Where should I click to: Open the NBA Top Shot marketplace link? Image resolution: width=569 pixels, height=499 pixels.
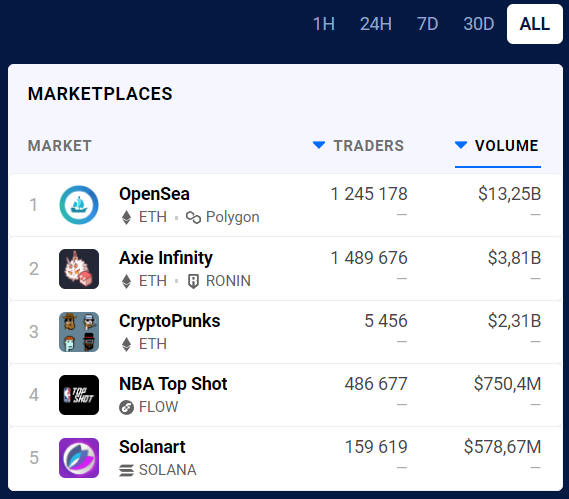click(173, 384)
